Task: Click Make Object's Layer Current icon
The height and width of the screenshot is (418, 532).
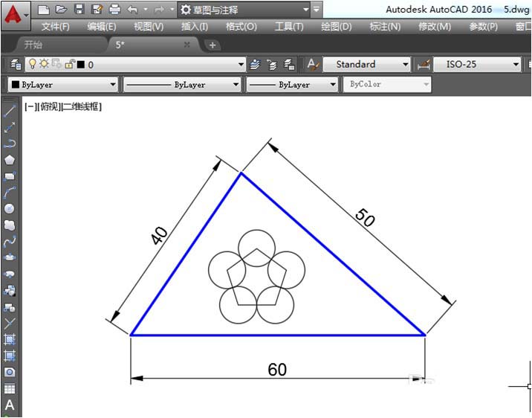Action: [255, 64]
